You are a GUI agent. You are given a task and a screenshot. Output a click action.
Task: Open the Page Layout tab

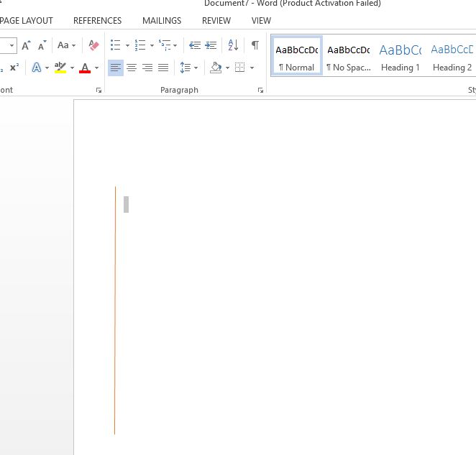coord(26,21)
